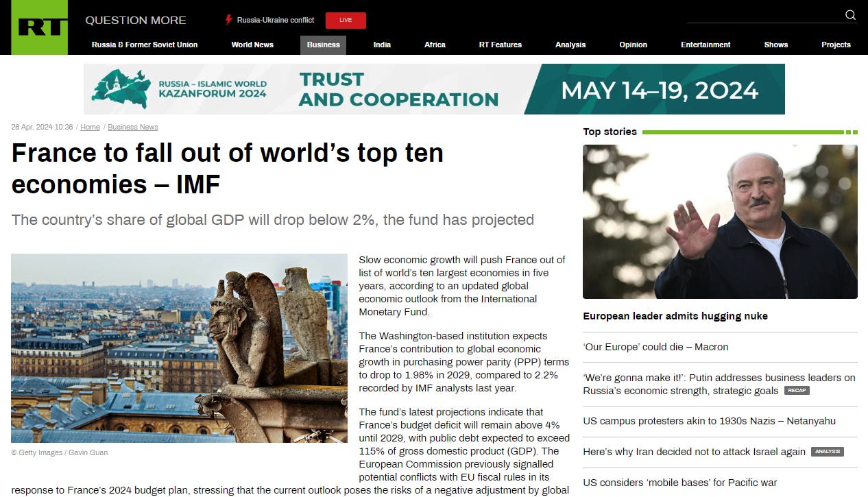
Task: Open 'Our Europe could die – Macron'
Action: (x=655, y=347)
